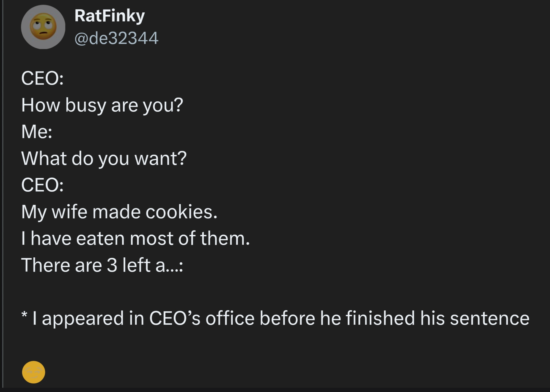
Task: Click the smiling emoji below the post
Action: point(34,372)
